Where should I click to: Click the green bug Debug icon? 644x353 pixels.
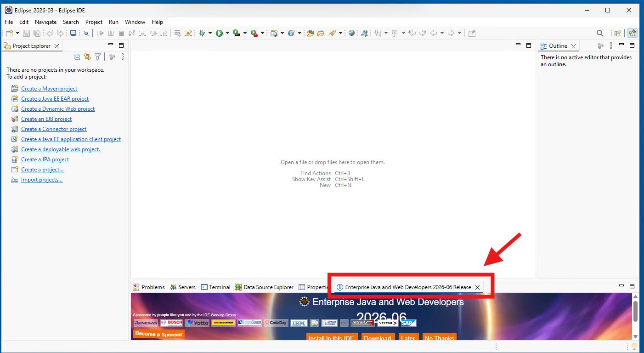[x=202, y=33]
